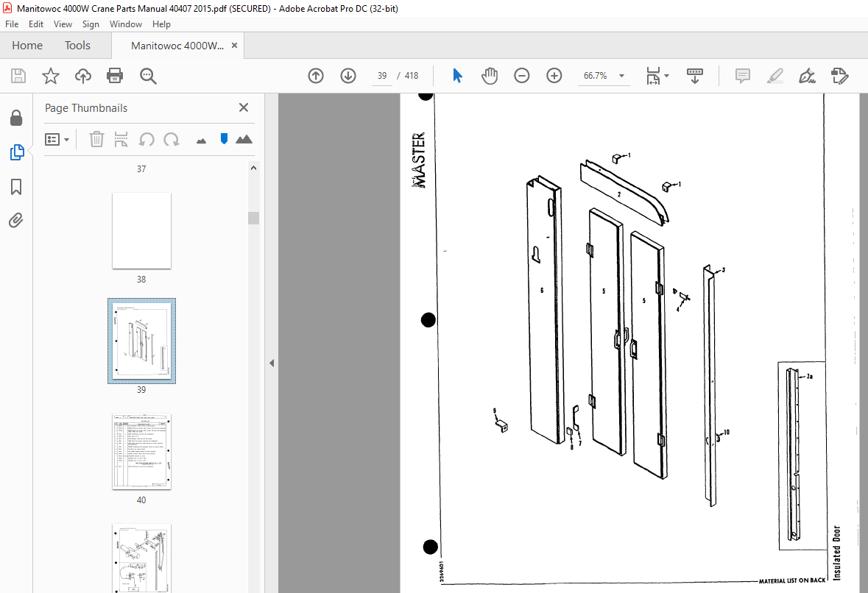Zoom in with the plus icon
The width and height of the screenshot is (868, 593).
click(554, 76)
